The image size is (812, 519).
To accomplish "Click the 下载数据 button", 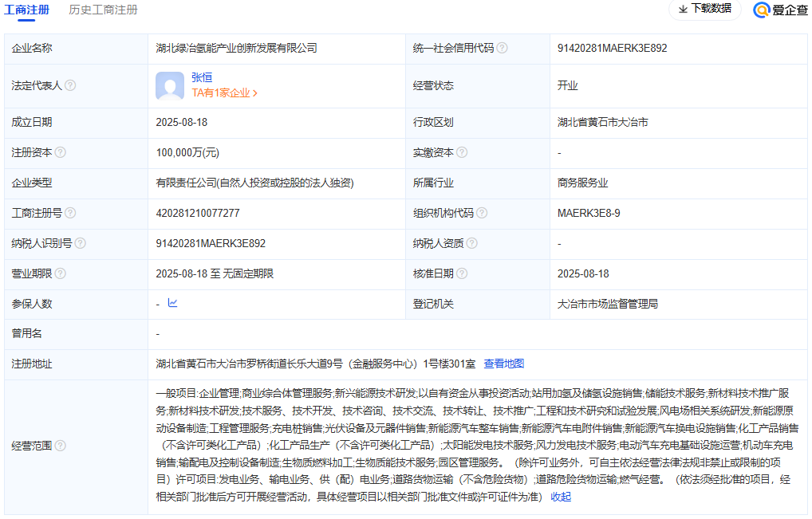I will tap(704, 9).
